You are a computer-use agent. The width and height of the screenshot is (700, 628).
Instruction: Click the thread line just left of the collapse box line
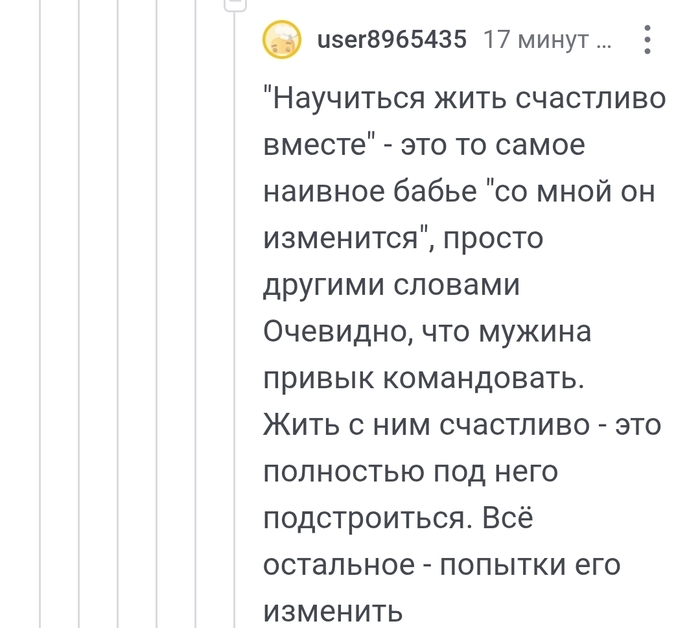[x=195, y=320]
